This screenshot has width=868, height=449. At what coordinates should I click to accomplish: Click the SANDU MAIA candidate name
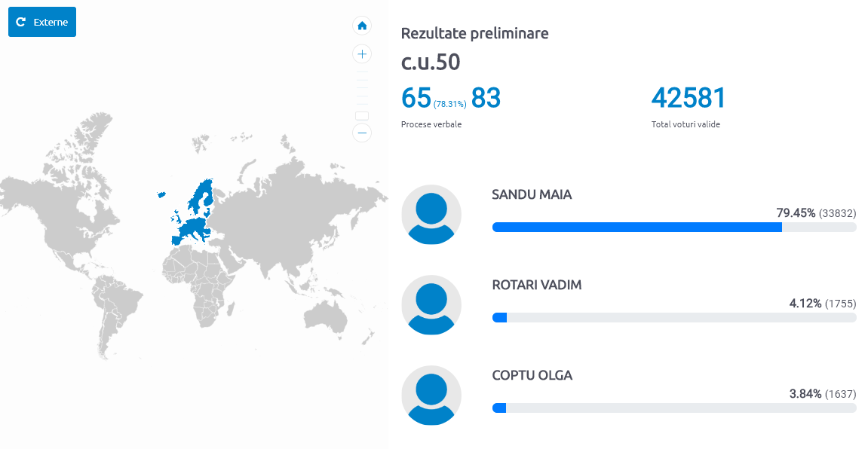(532, 194)
